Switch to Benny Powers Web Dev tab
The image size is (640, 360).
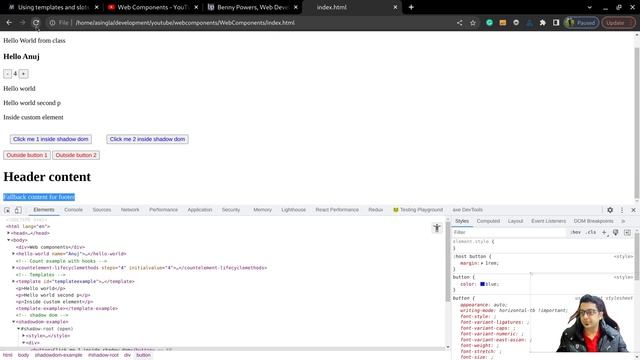pyautogui.click(x=253, y=7)
